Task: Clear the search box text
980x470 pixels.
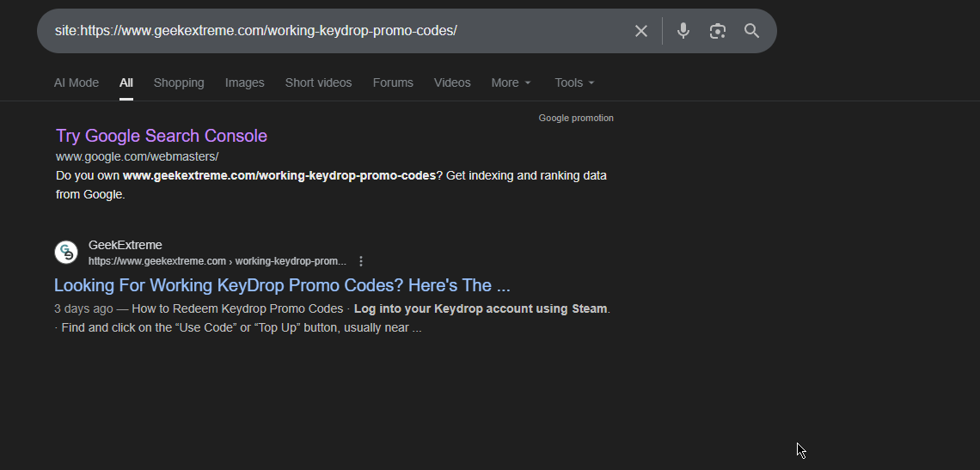Action: [641, 31]
